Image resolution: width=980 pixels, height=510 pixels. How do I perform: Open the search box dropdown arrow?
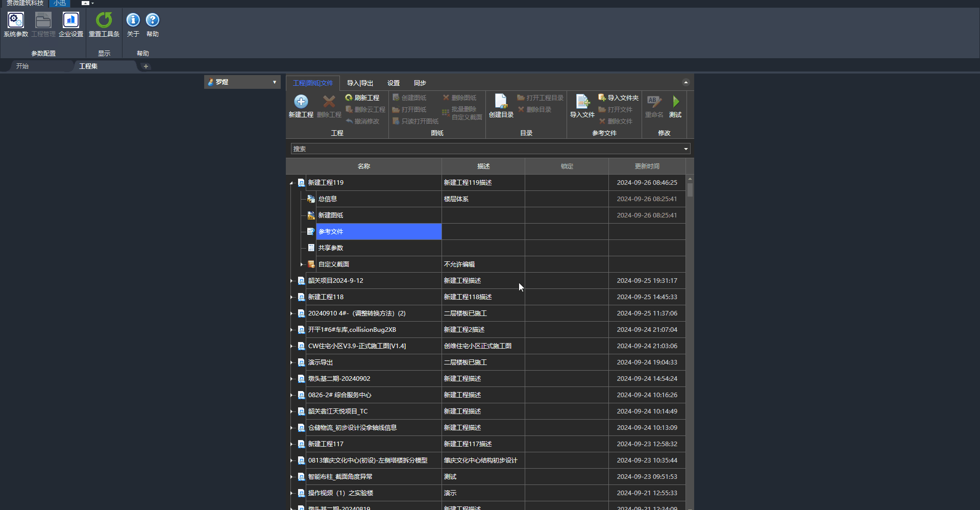pyautogui.click(x=685, y=149)
